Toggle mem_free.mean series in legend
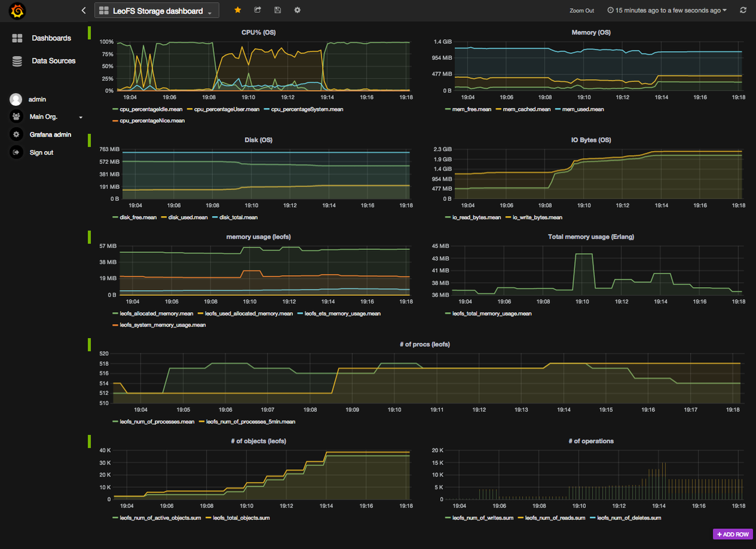 (x=468, y=110)
